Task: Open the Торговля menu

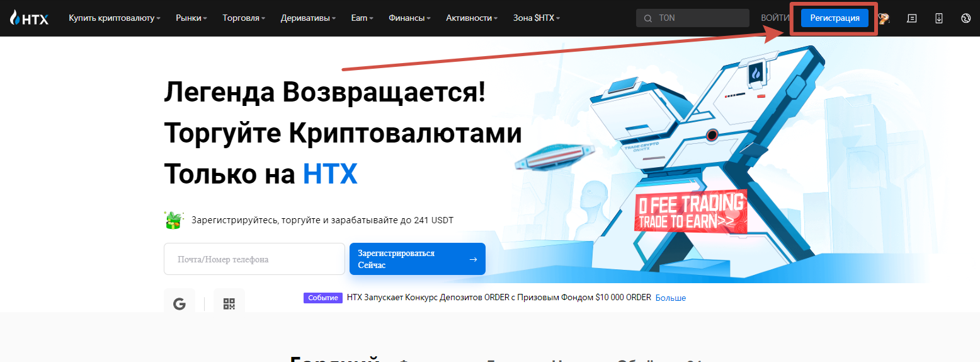Action: tap(243, 18)
